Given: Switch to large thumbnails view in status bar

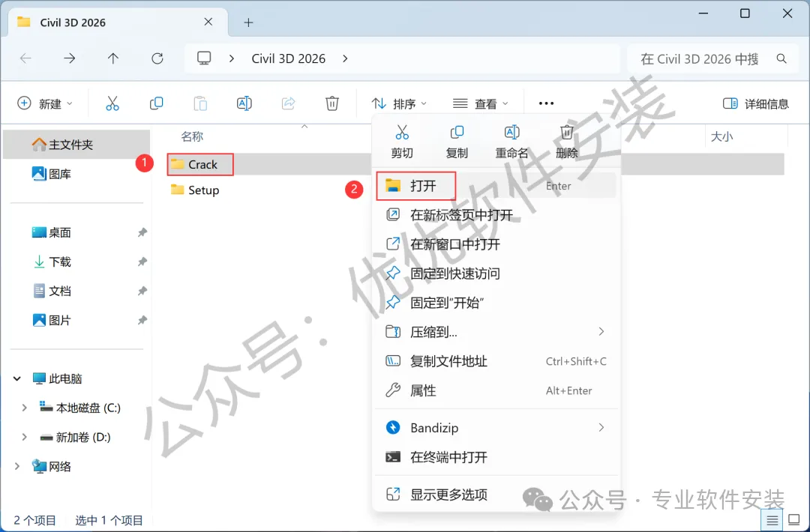Looking at the screenshot, I should [794, 519].
